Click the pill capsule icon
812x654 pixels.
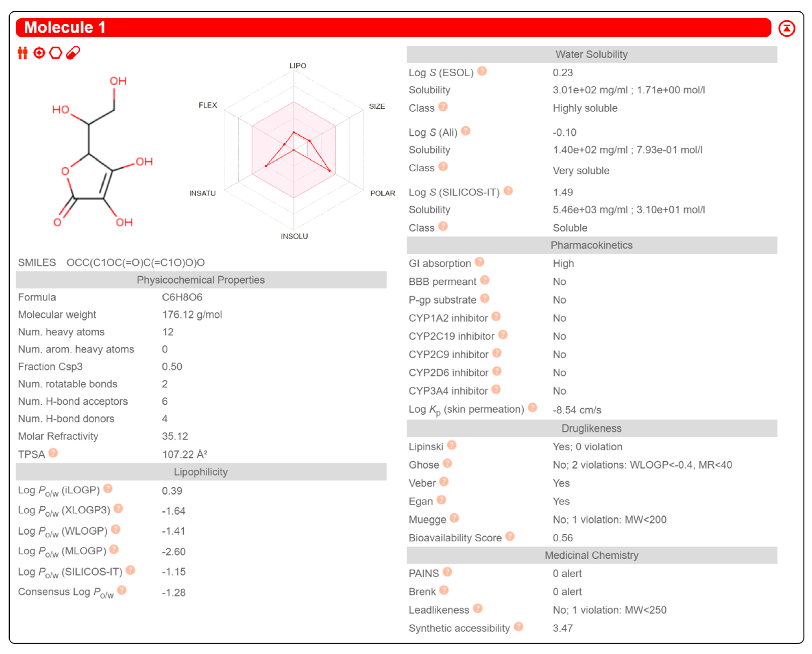[x=73, y=53]
